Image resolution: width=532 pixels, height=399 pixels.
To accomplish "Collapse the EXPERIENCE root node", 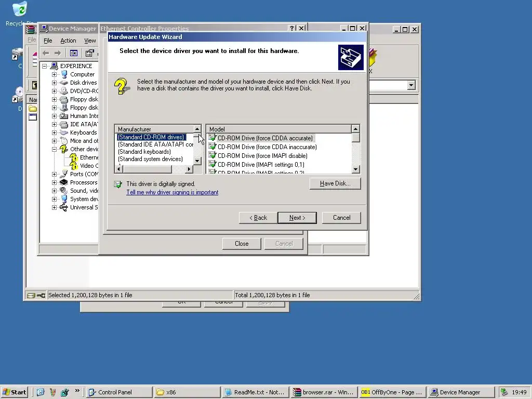I will (45, 66).
